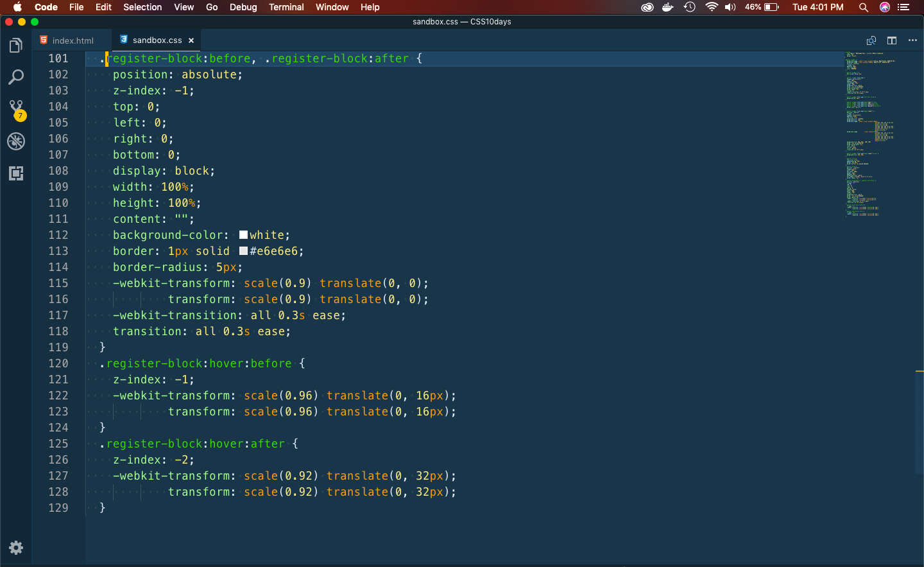Open the Go menu

212,7
